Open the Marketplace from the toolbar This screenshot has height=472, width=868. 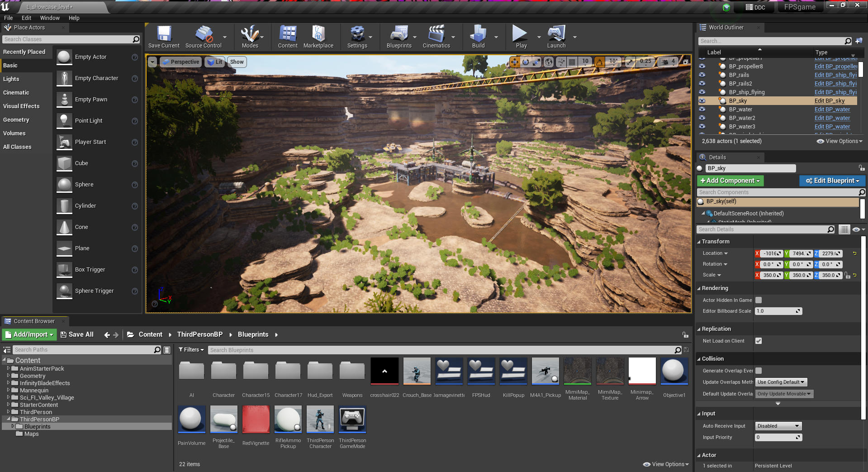coord(318,37)
